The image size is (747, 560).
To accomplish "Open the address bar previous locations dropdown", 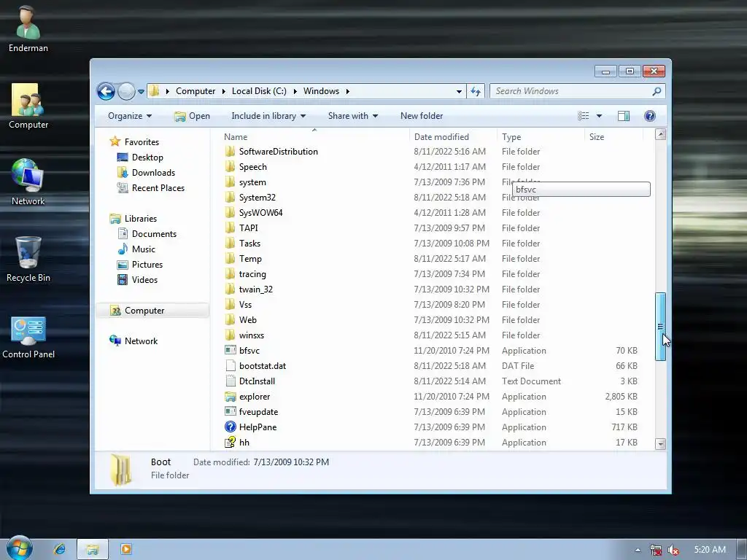I will (459, 91).
